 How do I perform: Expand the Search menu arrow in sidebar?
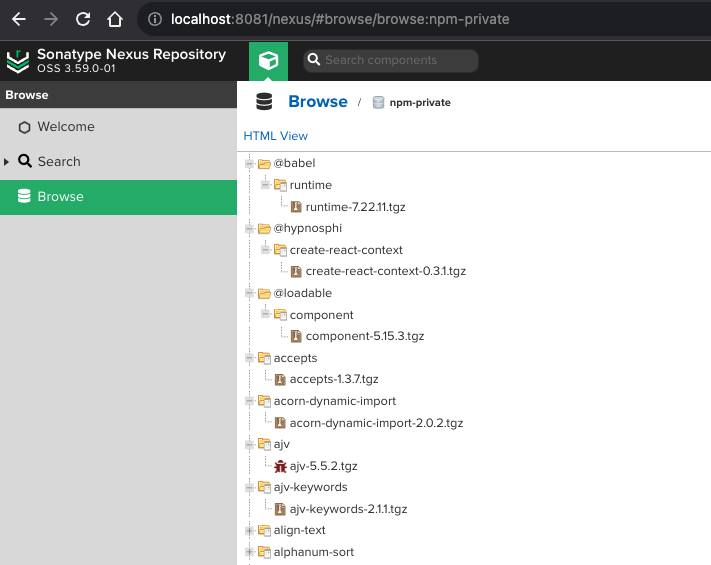pyautogui.click(x=6, y=161)
